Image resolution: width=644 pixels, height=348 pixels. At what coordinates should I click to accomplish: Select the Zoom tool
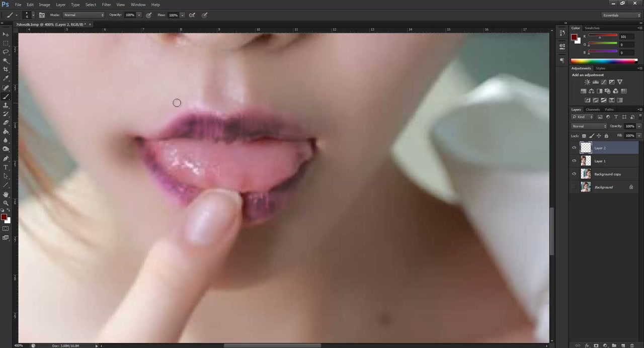(x=6, y=203)
